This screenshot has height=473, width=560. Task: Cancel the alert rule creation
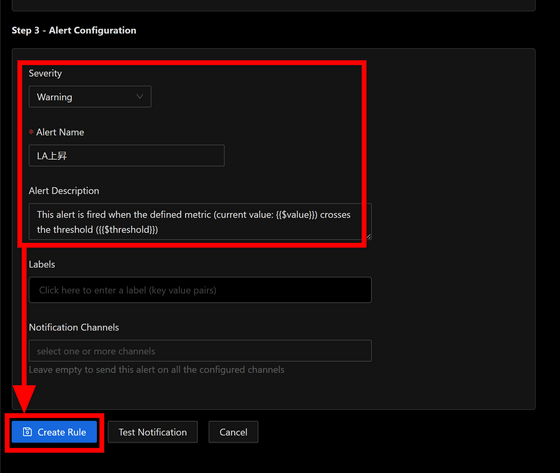click(233, 432)
